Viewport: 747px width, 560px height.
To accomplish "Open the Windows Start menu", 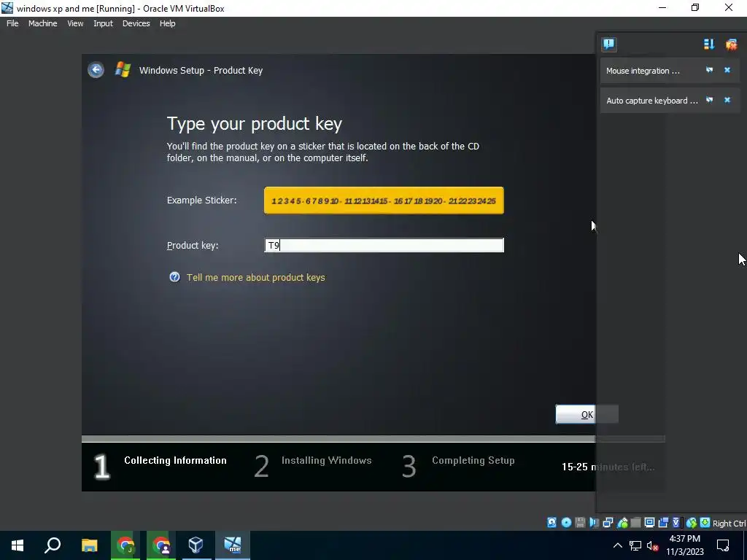I will [18, 545].
